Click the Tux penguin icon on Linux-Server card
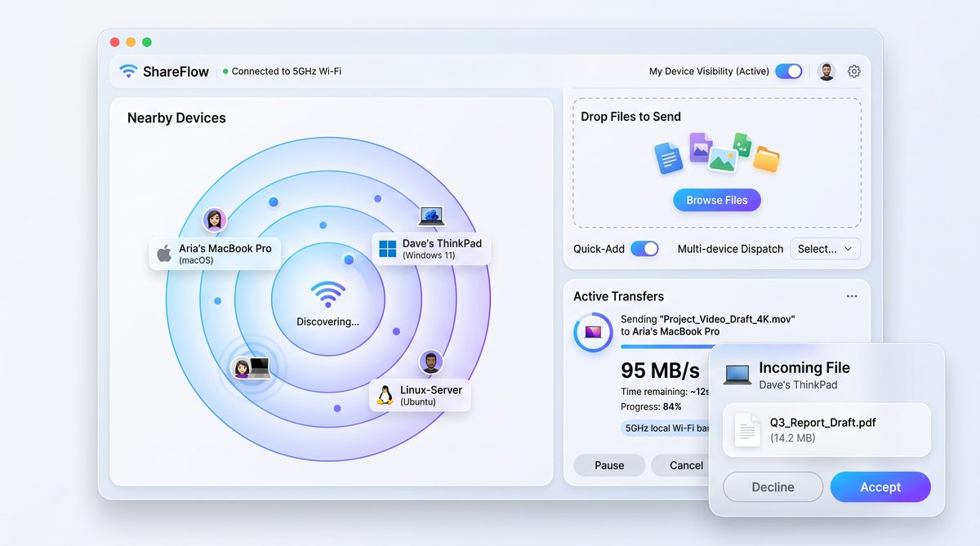Image resolution: width=980 pixels, height=546 pixels. click(x=385, y=395)
